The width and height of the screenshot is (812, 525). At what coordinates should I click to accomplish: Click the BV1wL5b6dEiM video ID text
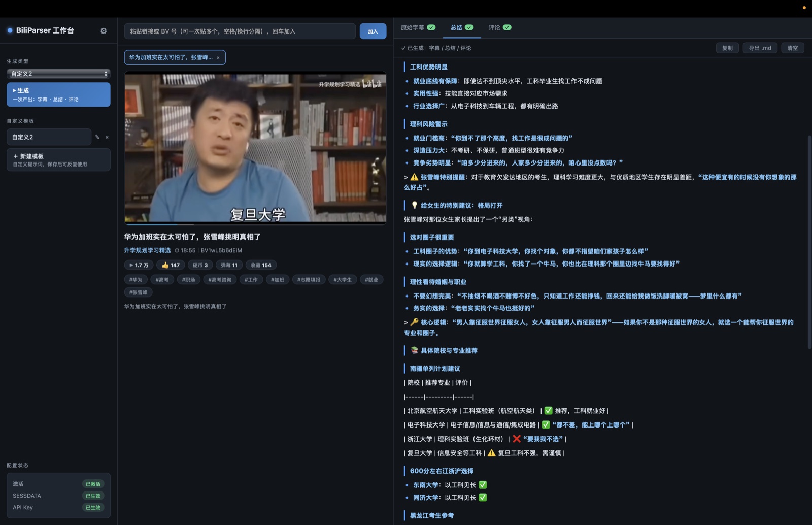[221, 250]
